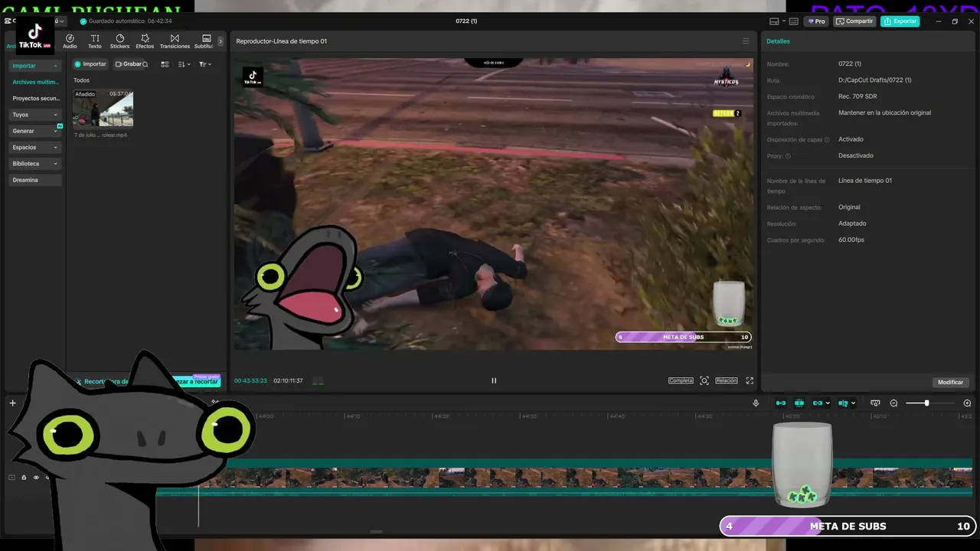Open the Efectos tab
The image size is (980, 551).
(x=145, y=41)
